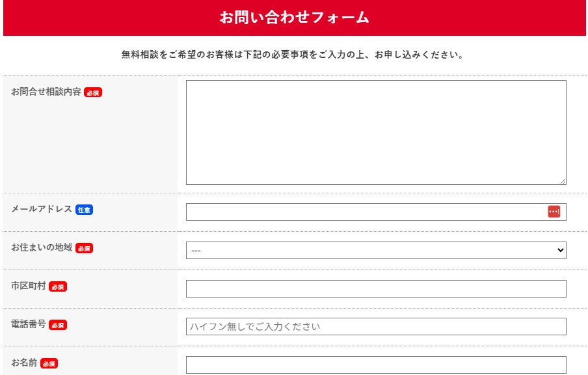Click the password manager icon in email field
The height and width of the screenshot is (375, 588).
tap(554, 212)
